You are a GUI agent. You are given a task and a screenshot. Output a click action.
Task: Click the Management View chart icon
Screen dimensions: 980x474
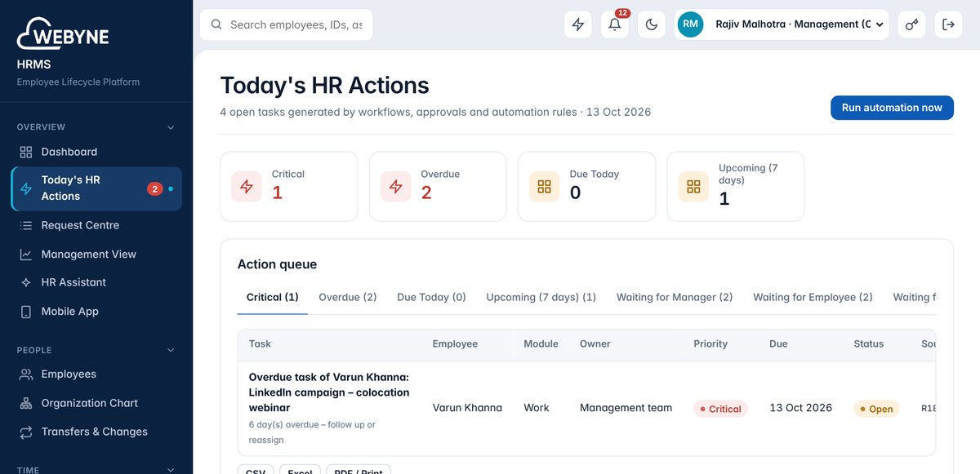tap(26, 254)
